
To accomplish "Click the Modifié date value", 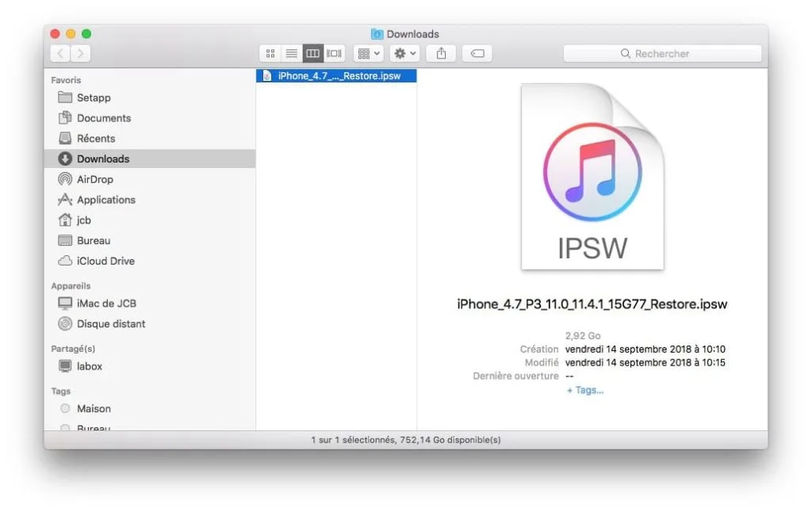I will [x=645, y=363].
